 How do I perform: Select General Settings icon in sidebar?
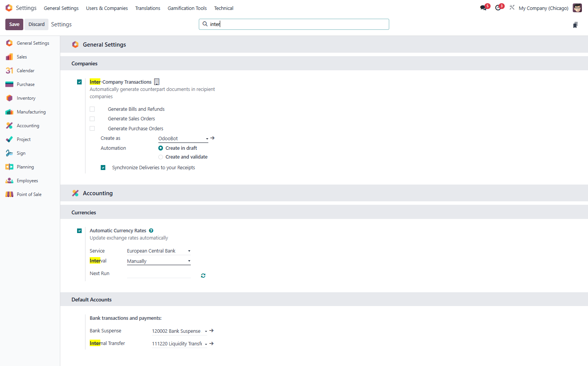(9, 43)
